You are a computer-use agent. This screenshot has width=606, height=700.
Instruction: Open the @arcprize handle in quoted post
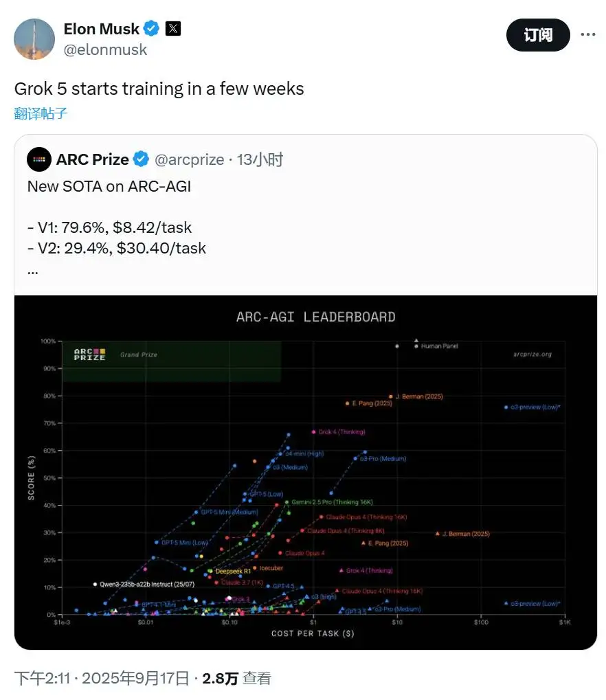(x=190, y=159)
